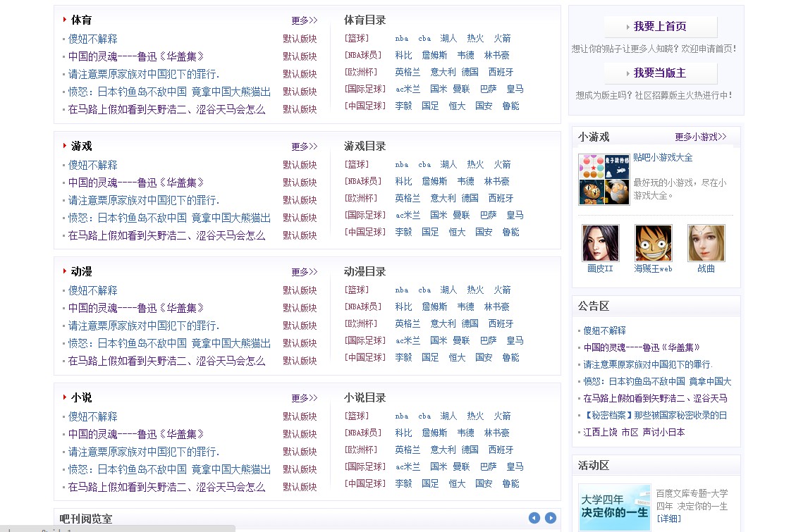
Task: Open the 画皮II game thumbnail
Action: pos(601,243)
